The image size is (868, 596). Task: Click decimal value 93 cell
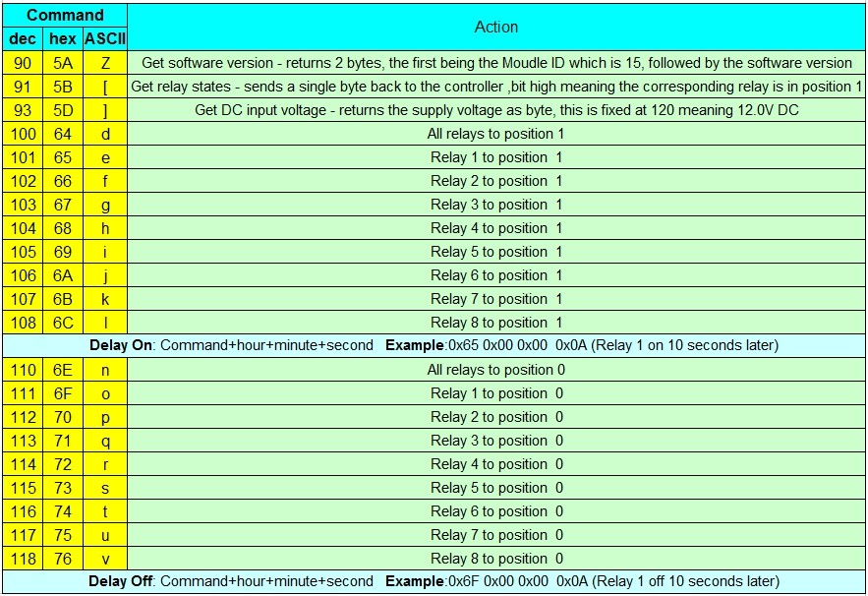[23, 110]
